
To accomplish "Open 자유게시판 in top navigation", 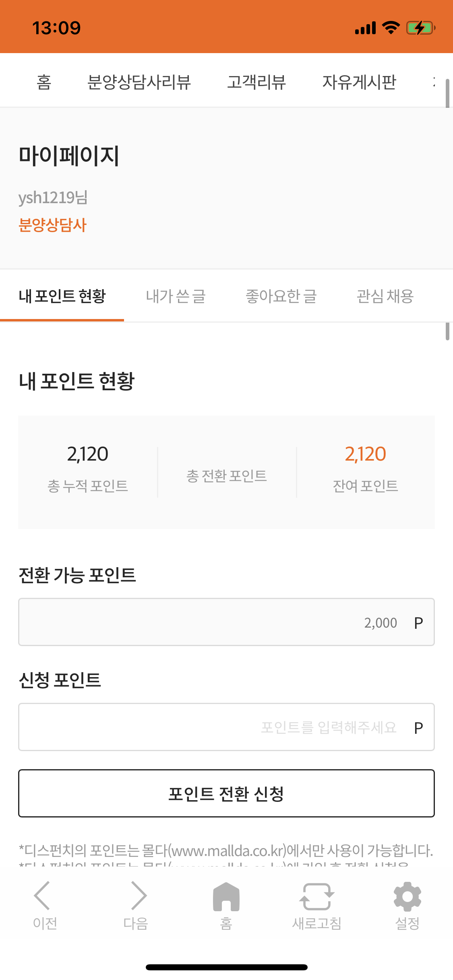I will 359,82.
